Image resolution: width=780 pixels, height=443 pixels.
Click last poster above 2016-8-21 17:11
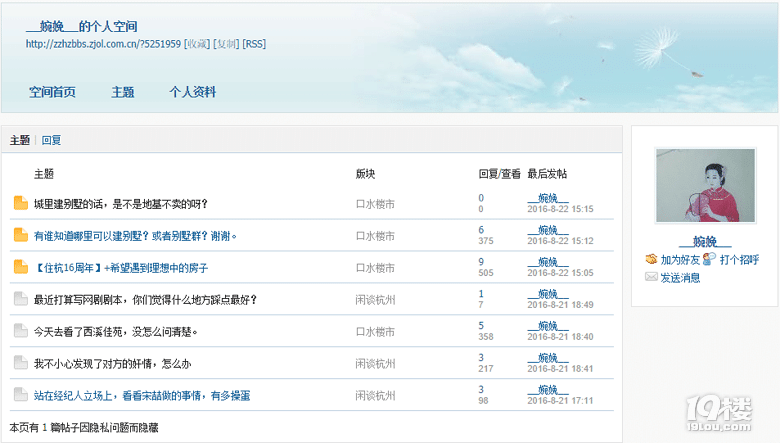[548, 389]
